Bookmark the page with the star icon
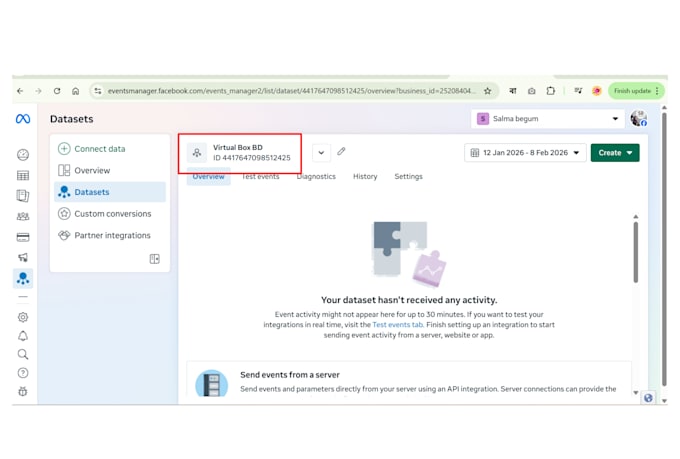 pyautogui.click(x=487, y=91)
